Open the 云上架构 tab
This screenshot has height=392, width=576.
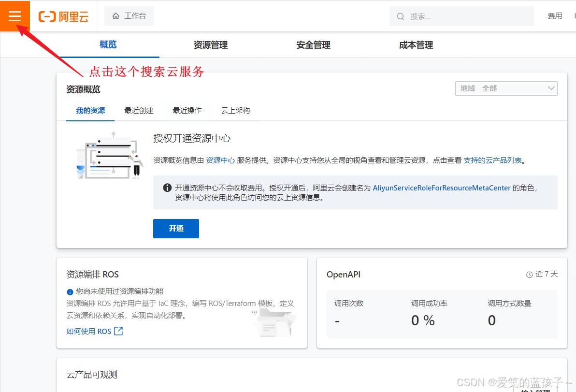pos(235,110)
